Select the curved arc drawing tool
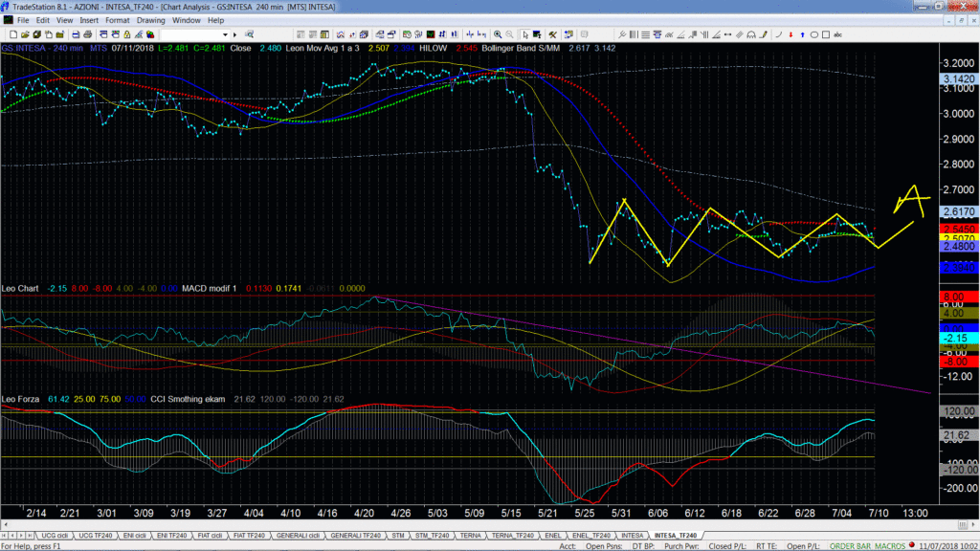This screenshot has height=551, width=980. click(779, 34)
